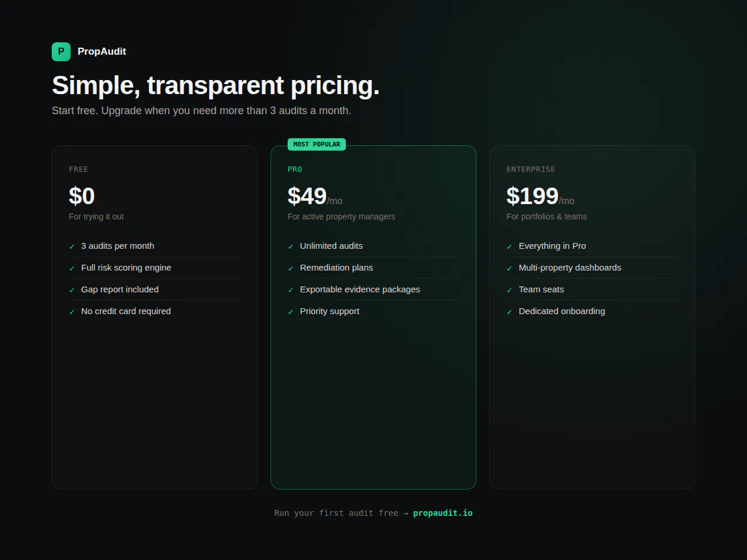The width and height of the screenshot is (747, 560).
Task: Click 'For active property managers' subtitle
Action: [x=341, y=216]
